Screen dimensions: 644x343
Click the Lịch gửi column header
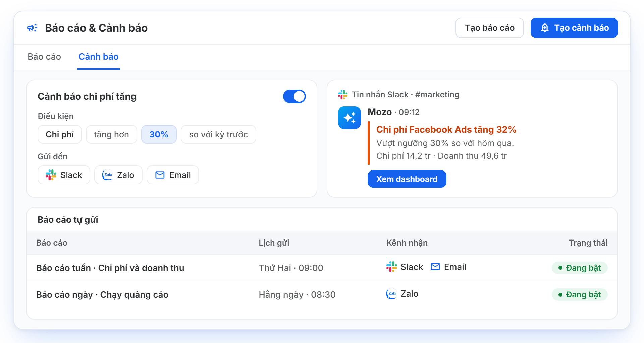274,243
